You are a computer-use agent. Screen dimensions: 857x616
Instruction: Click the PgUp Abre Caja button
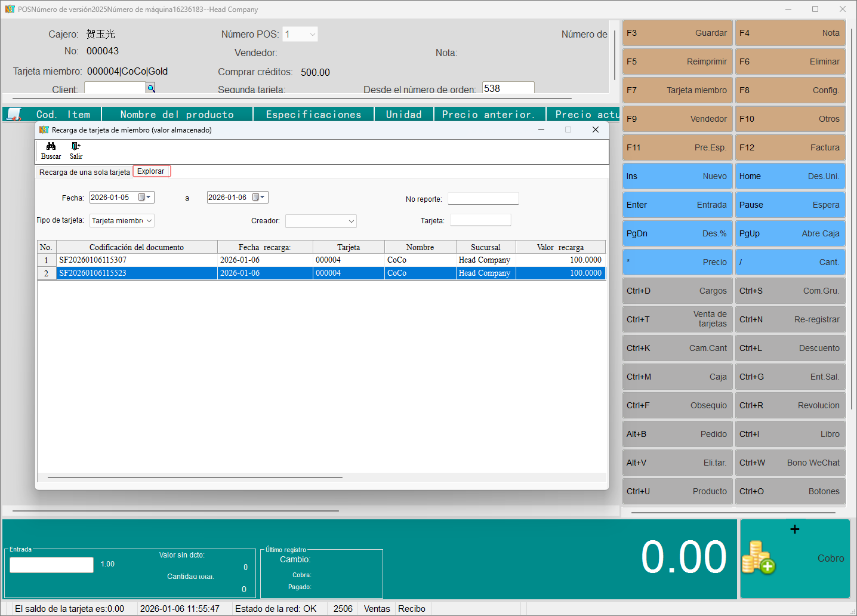[790, 233]
